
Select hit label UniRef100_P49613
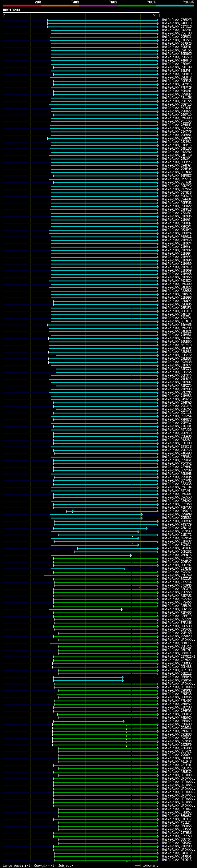(177, 511)
